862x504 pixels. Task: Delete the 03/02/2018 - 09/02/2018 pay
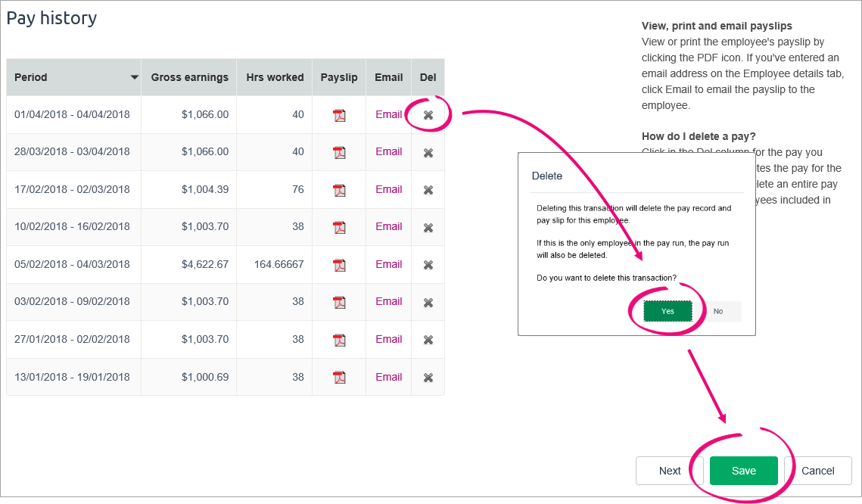tap(428, 303)
